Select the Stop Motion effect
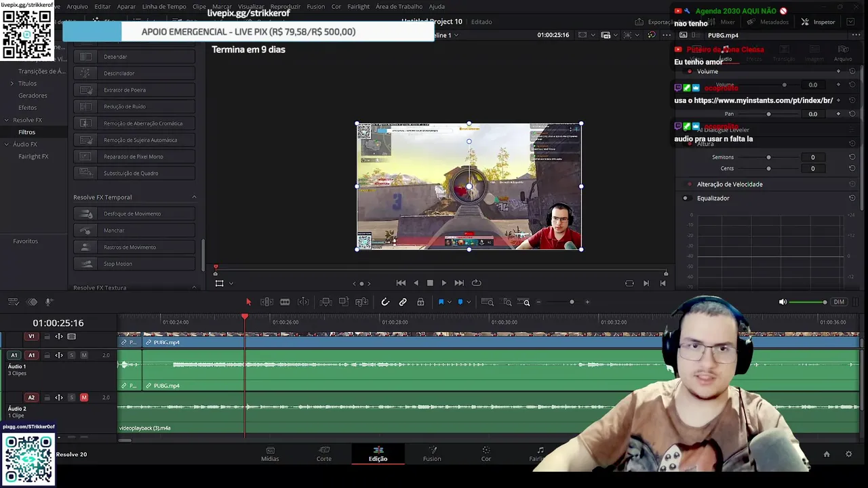This screenshot has height=488, width=868. (134, 264)
